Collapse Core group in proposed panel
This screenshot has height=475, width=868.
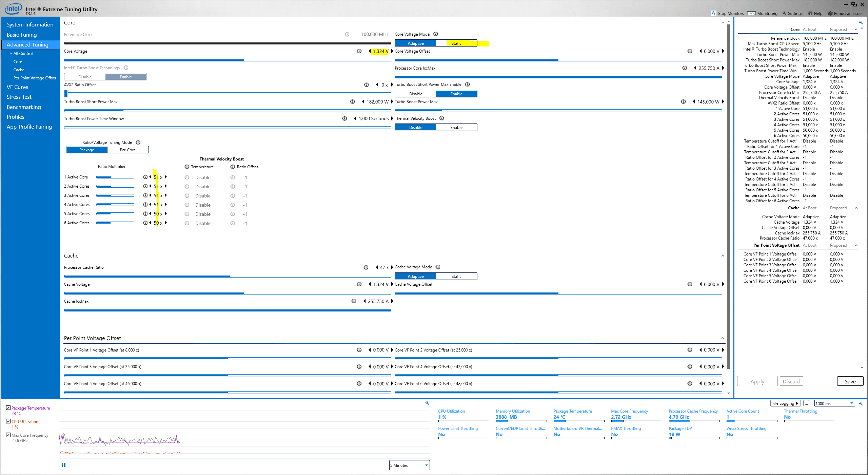[x=856, y=30]
